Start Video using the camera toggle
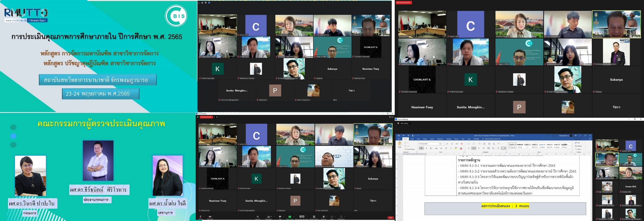The height and width of the screenshot is (221, 644). pyautogui.click(x=210, y=217)
